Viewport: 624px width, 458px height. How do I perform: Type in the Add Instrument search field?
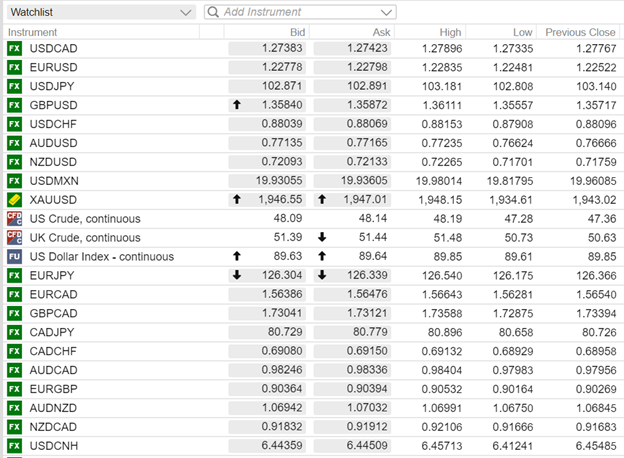(300, 12)
